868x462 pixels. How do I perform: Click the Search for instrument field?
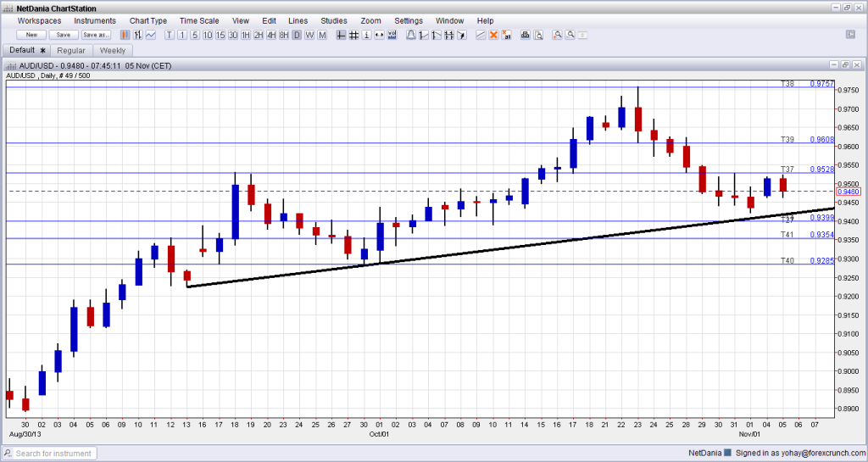click(50, 454)
